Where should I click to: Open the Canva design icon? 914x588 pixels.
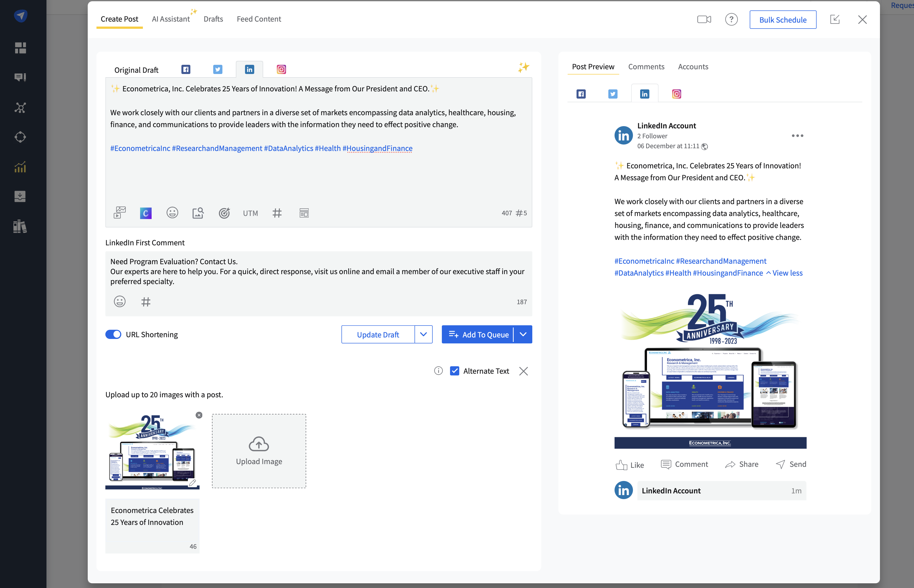[x=146, y=213]
